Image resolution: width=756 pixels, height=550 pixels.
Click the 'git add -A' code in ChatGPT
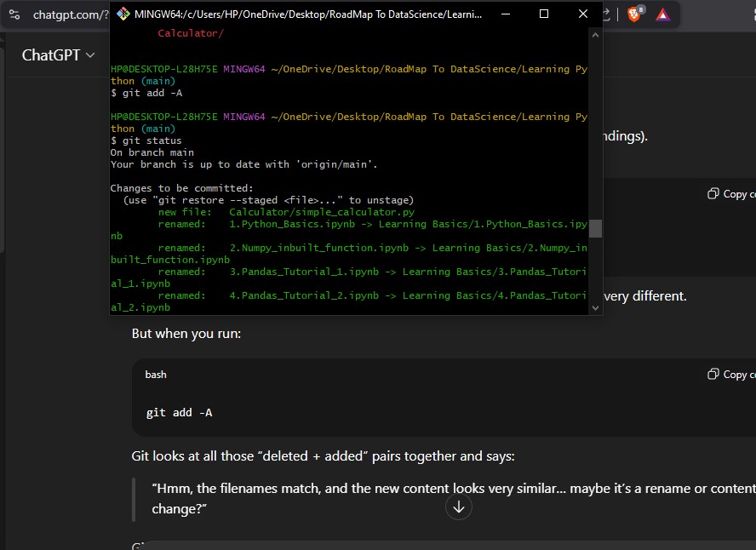tap(180, 413)
